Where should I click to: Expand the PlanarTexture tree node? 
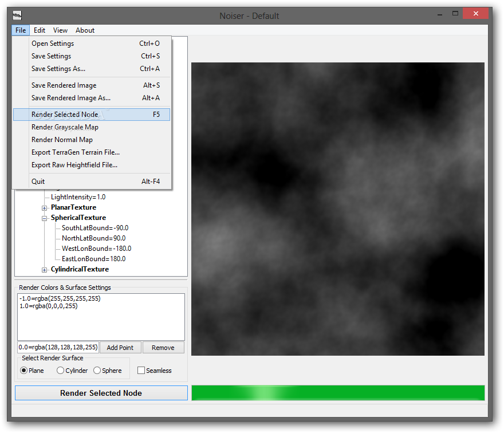click(x=44, y=208)
